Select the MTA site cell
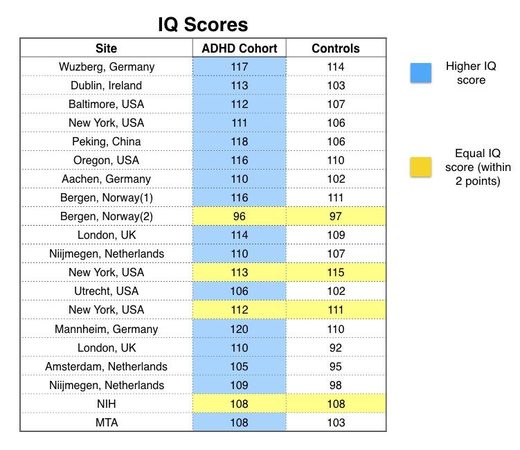The height and width of the screenshot is (450, 520). click(x=106, y=423)
